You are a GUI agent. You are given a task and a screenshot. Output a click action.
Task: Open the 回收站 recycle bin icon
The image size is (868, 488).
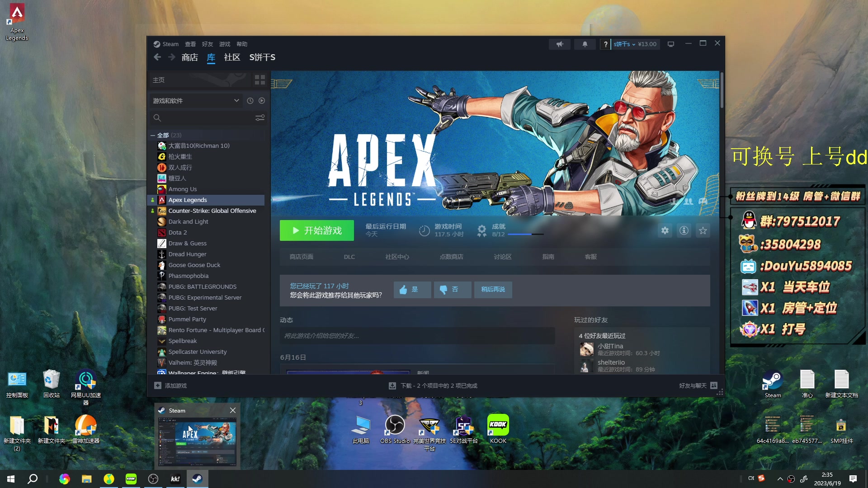pyautogui.click(x=52, y=384)
